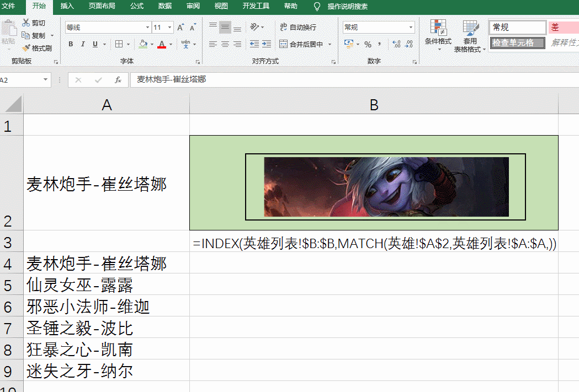Image resolution: width=579 pixels, height=392 pixels.
Task: Click the text orientation icon
Action: (x=254, y=27)
